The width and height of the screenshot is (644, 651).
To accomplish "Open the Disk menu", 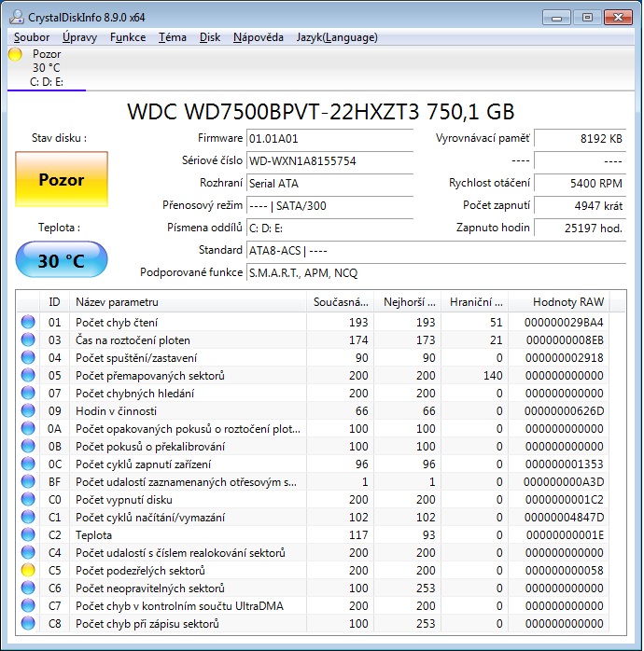I will click(210, 37).
